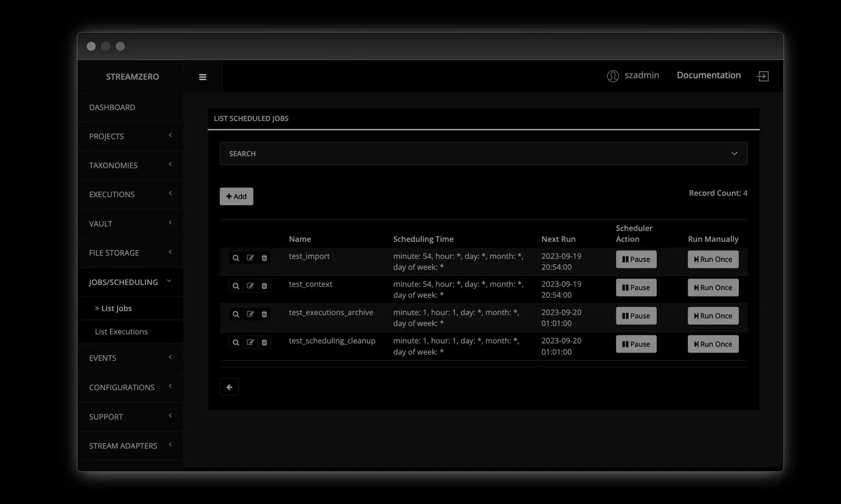Click the magnifier icon for test_import

[x=235, y=258]
